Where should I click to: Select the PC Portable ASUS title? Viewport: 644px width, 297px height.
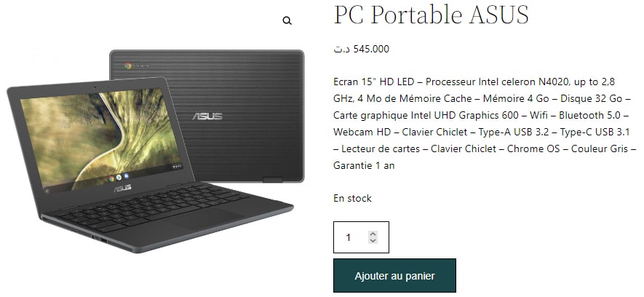pyautogui.click(x=431, y=15)
